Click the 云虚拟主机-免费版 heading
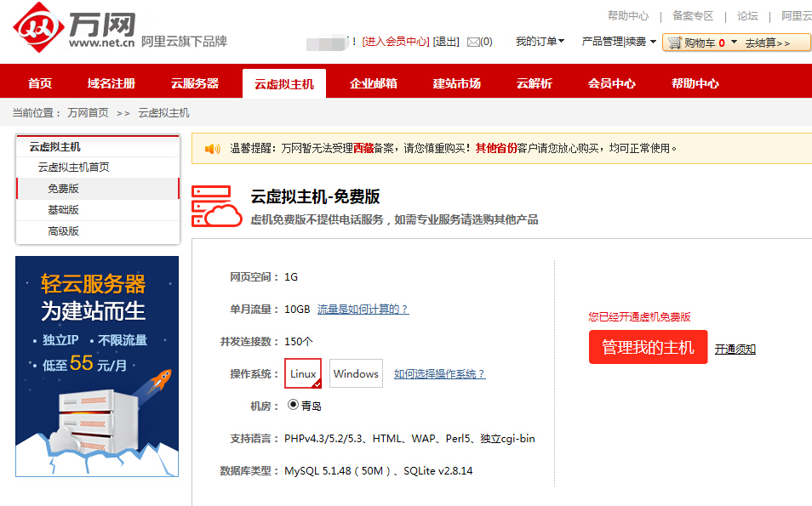 pos(315,196)
